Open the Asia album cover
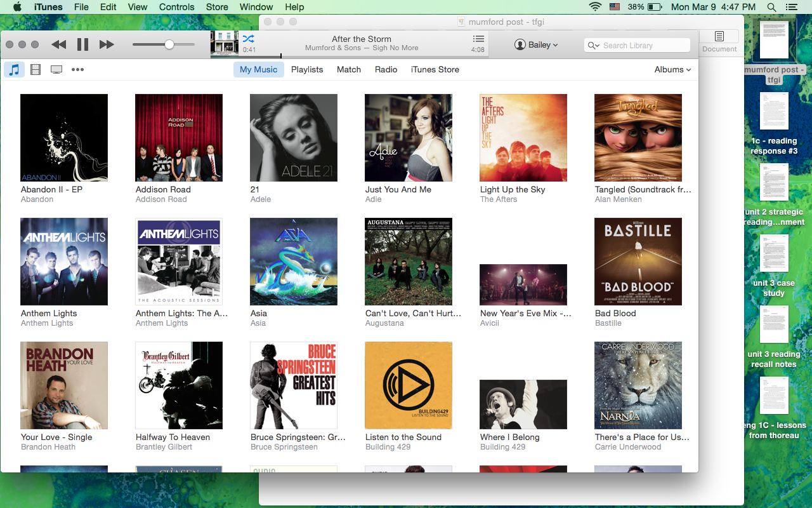The height and width of the screenshot is (508, 812). pos(294,262)
